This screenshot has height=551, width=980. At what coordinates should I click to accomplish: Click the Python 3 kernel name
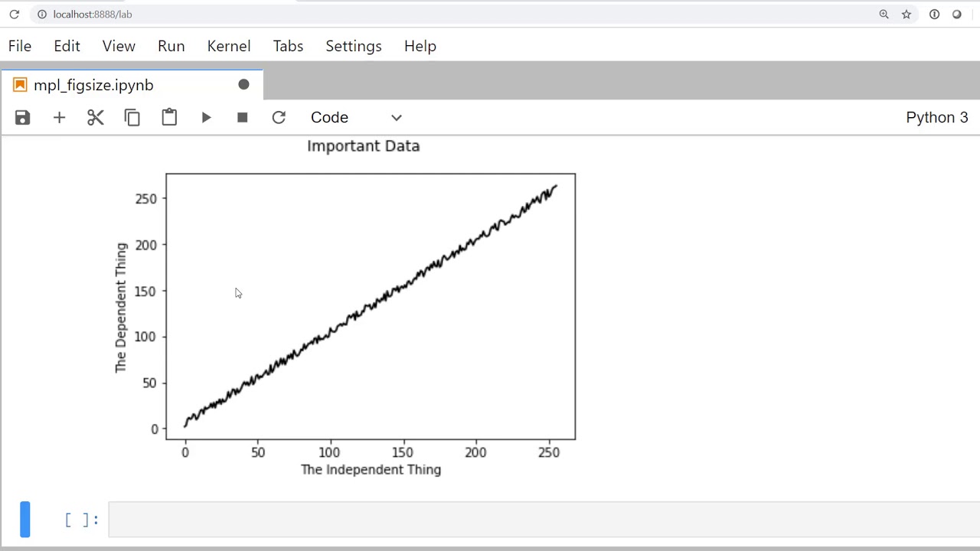pyautogui.click(x=936, y=117)
